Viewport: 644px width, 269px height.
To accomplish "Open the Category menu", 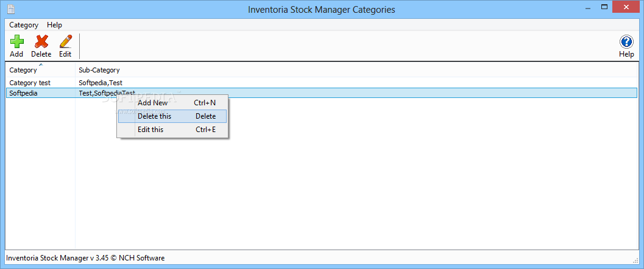I will pos(24,25).
